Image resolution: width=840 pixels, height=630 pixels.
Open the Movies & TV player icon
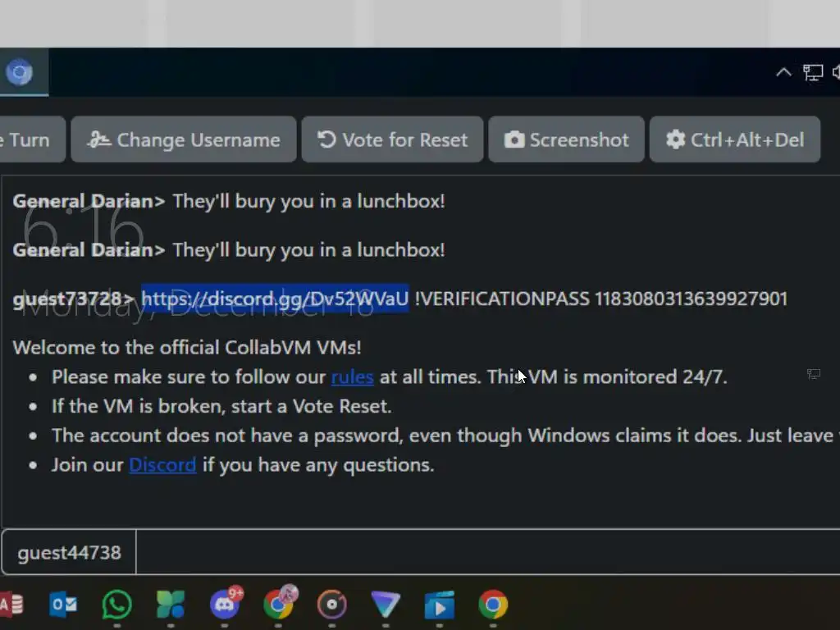tap(440, 605)
